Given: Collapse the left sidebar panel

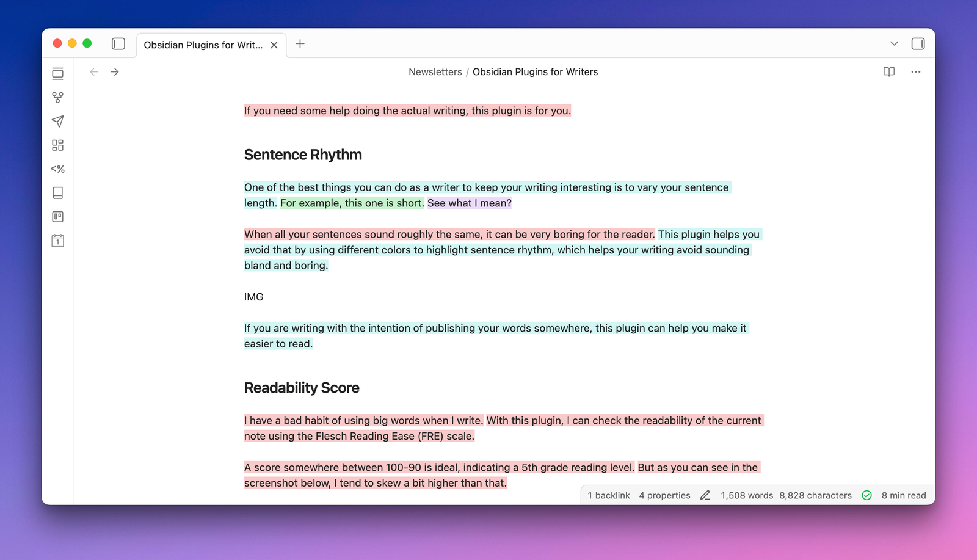Looking at the screenshot, I should click(118, 43).
